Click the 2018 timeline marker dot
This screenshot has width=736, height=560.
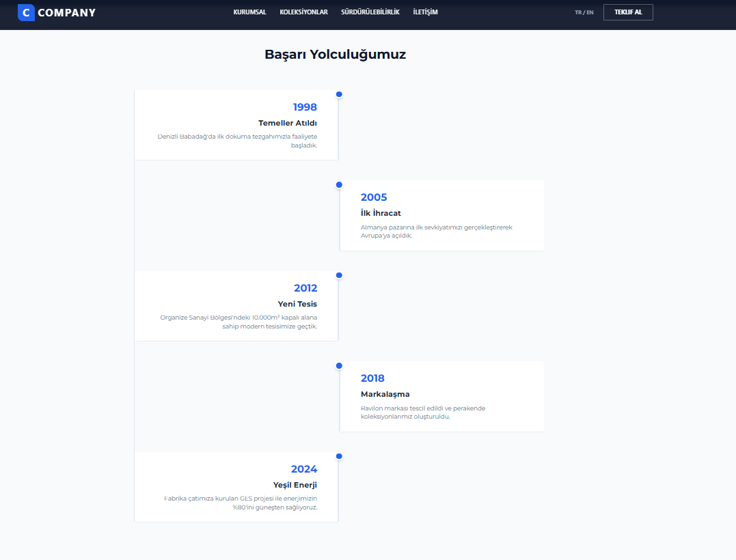[x=339, y=366]
